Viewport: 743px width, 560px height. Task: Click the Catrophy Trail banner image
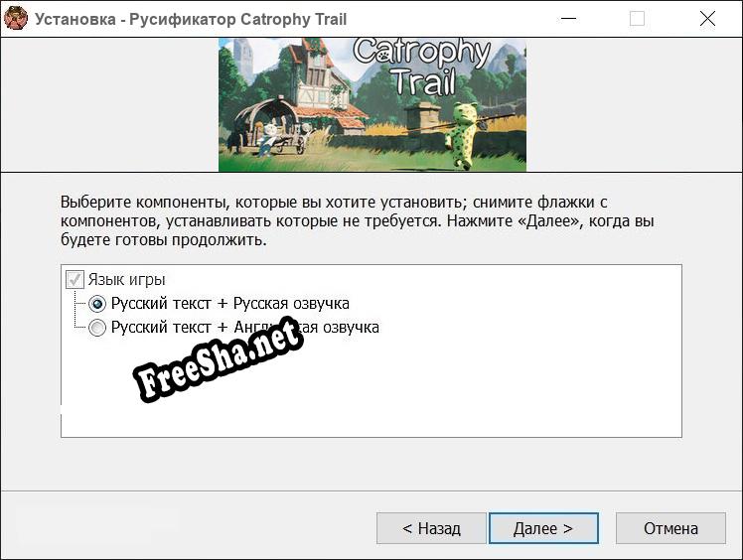[371, 104]
